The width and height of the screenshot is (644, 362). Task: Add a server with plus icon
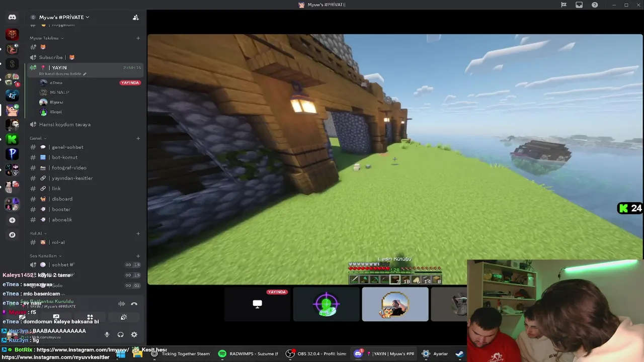[12, 220]
